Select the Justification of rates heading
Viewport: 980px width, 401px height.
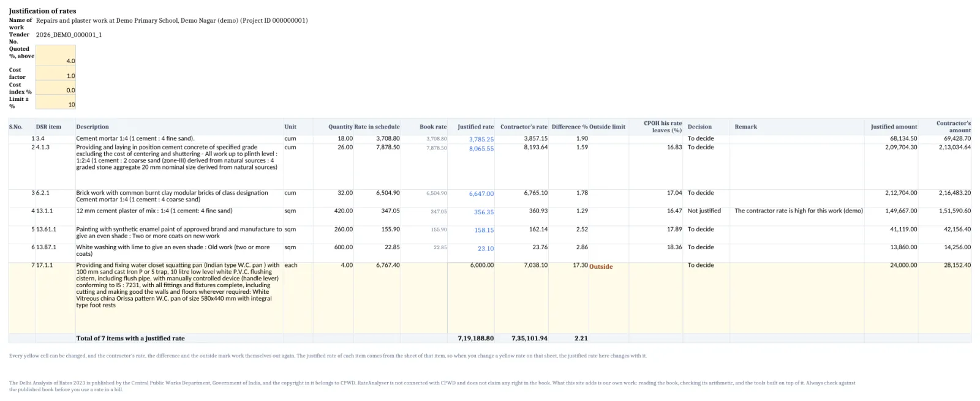pos(42,11)
